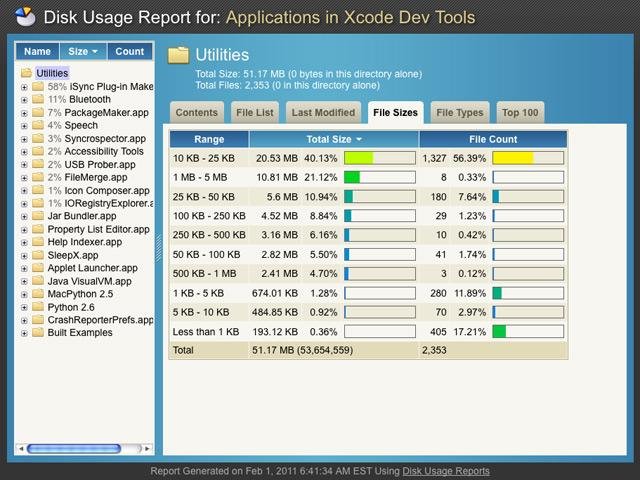The width and height of the screenshot is (640, 480).
Task: Click the '100 KB - 250 KB' range cell
Action: [x=209, y=216]
